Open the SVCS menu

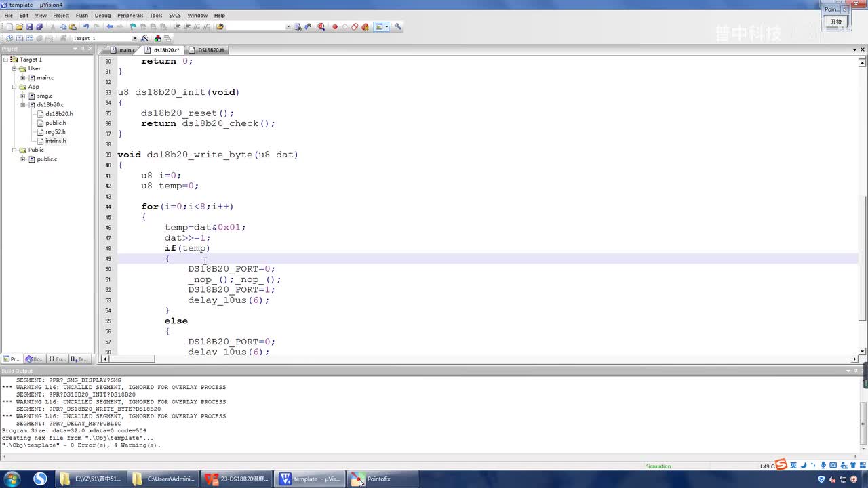[175, 15]
